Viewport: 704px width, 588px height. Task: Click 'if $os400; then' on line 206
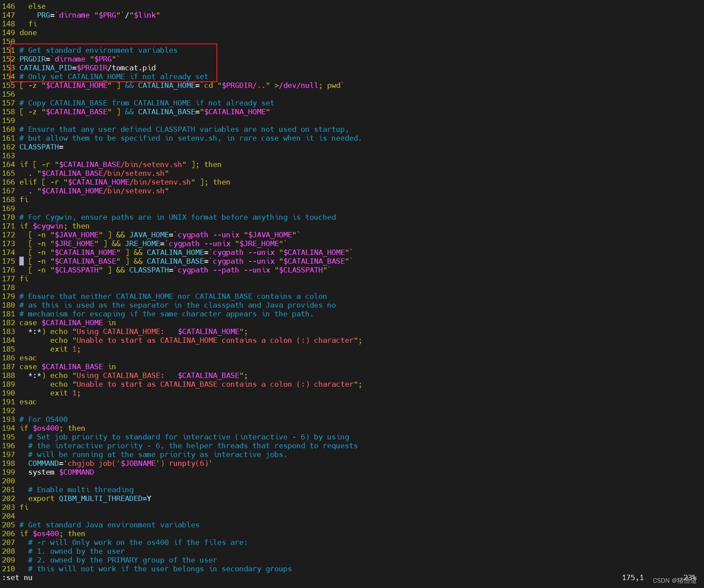point(52,534)
